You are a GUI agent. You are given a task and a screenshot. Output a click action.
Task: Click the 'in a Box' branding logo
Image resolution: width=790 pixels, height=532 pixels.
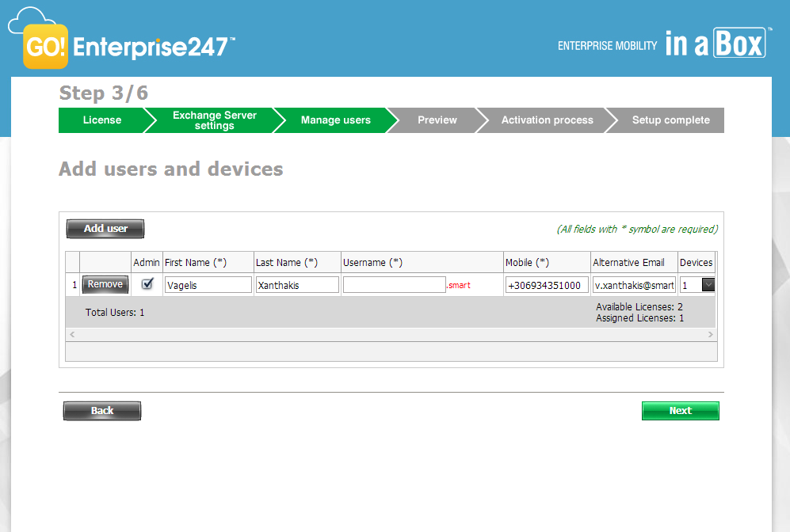point(715,44)
